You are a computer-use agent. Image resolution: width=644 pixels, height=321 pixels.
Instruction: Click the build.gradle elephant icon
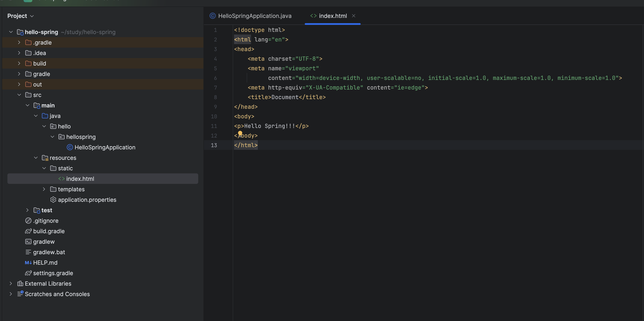click(x=28, y=231)
